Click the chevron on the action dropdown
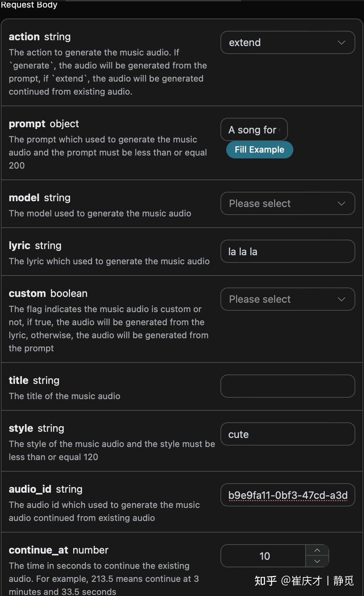This screenshot has width=364, height=596. tap(341, 42)
